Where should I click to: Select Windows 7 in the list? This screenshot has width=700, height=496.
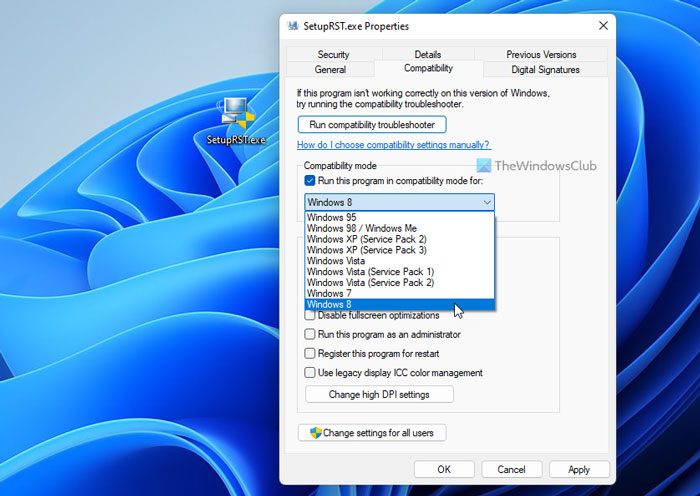[x=400, y=293]
